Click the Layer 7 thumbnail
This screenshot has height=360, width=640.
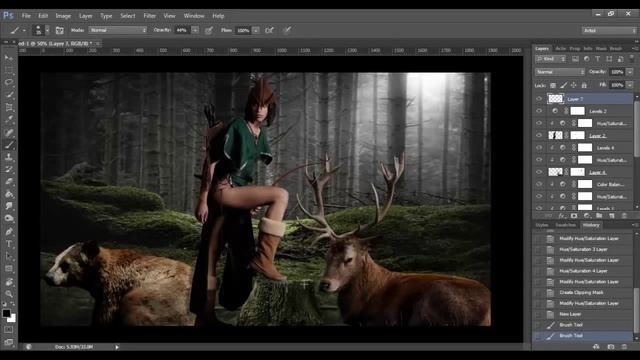click(555, 99)
